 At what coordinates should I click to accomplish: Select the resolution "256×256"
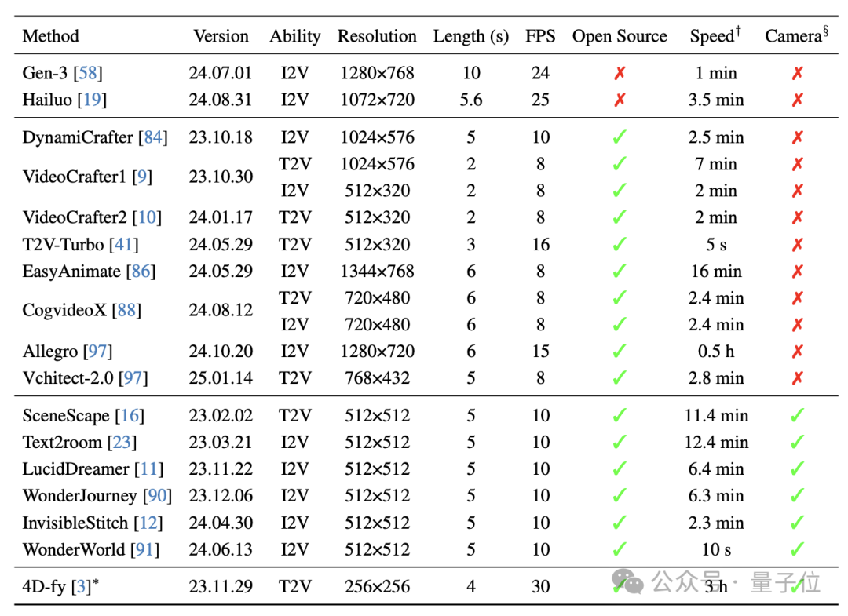(x=377, y=586)
